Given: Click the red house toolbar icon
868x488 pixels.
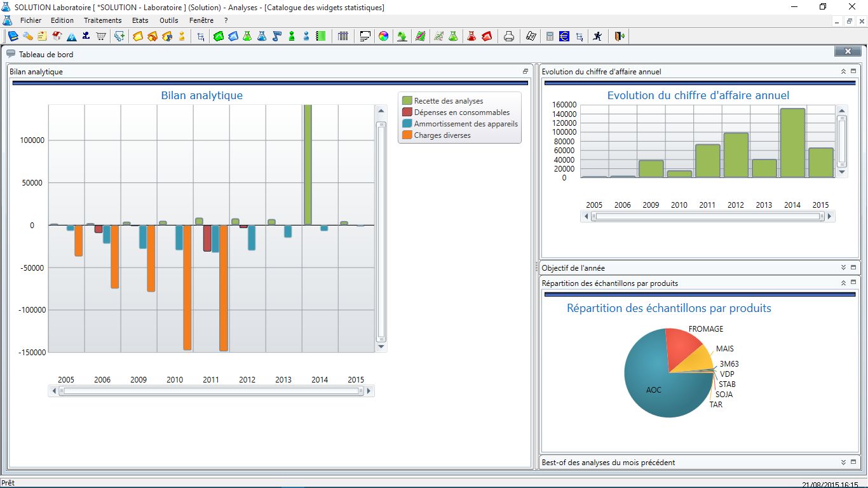Looking at the screenshot, I should [x=57, y=36].
